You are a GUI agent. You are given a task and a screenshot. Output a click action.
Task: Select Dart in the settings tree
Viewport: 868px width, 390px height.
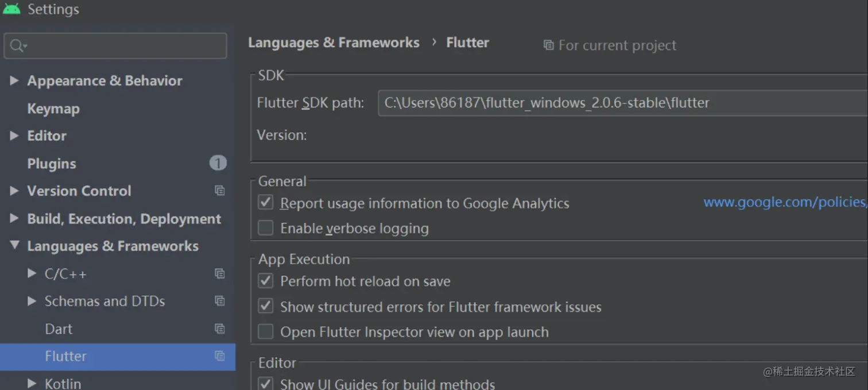(x=59, y=329)
